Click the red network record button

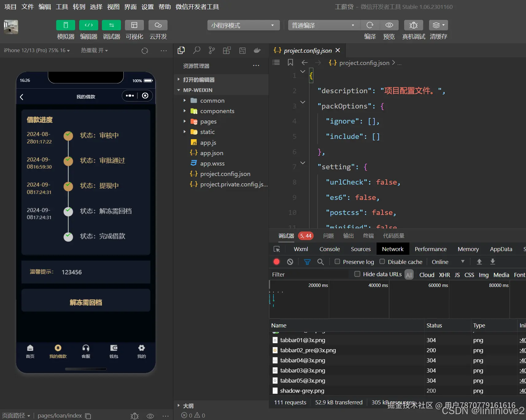(x=277, y=262)
